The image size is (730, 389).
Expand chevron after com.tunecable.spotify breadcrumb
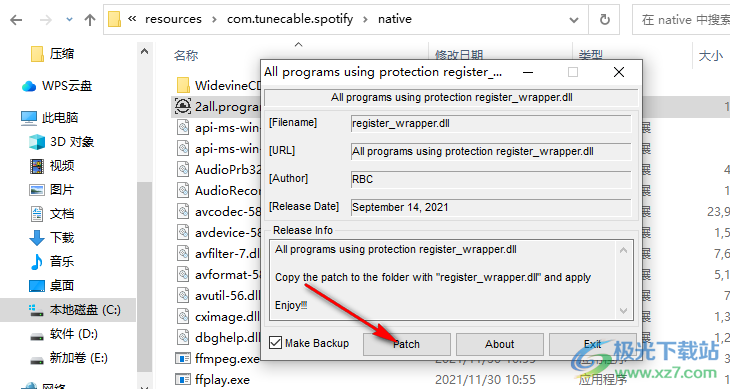point(365,20)
